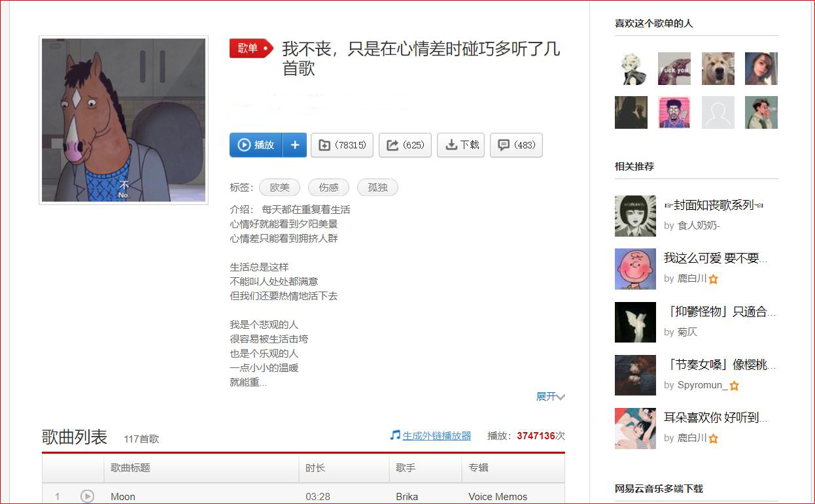Screen dimensions: 815x504
Task: Open album Voice Memos
Action: coord(498,497)
